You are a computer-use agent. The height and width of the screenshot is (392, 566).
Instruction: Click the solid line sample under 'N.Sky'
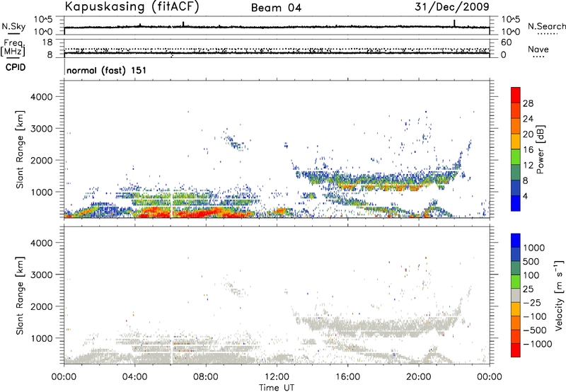(x=13, y=34)
